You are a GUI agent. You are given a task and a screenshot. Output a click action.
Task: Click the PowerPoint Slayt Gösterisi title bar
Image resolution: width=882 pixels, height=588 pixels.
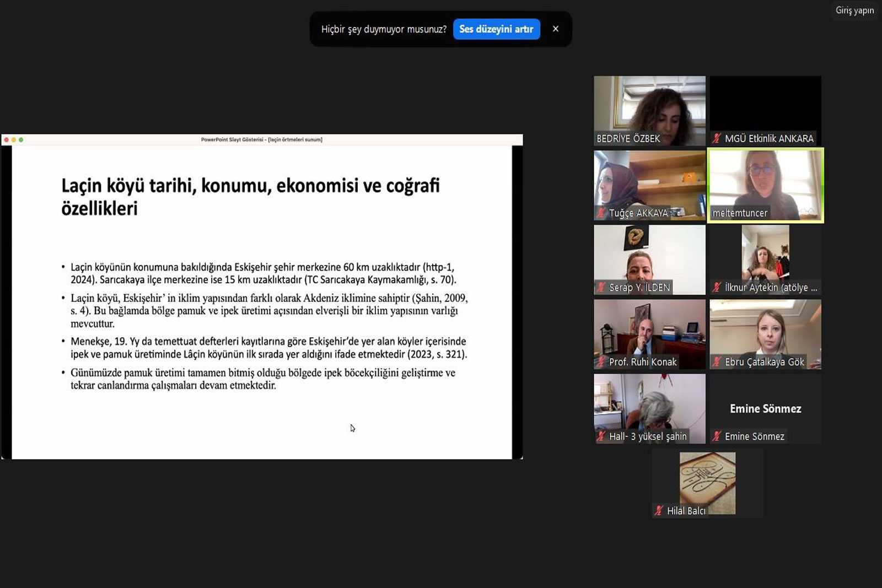[x=262, y=140]
